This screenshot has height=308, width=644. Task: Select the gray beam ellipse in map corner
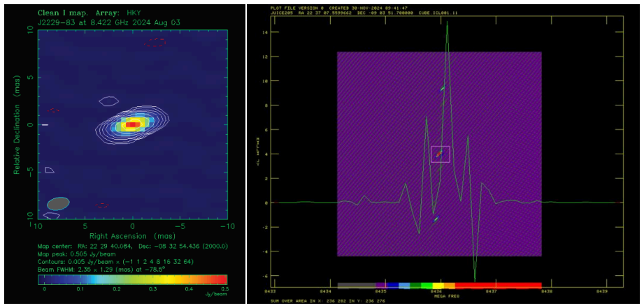pyautogui.click(x=58, y=203)
